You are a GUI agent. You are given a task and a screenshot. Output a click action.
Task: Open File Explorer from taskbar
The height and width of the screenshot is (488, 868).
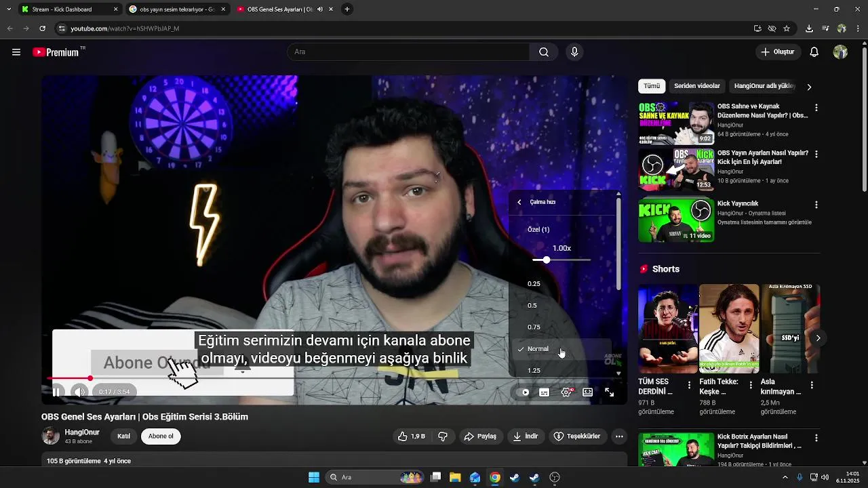tap(455, 477)
